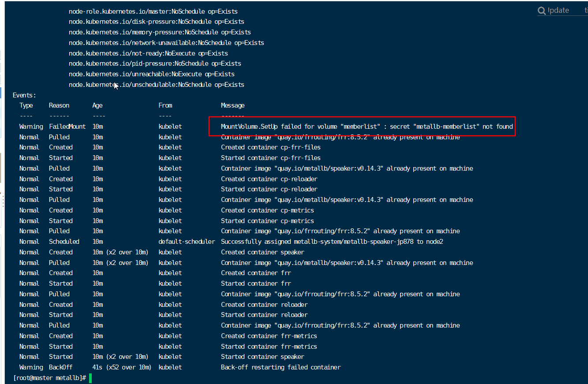Click the Message column header

pyautogui.click(x=232, y=105)
